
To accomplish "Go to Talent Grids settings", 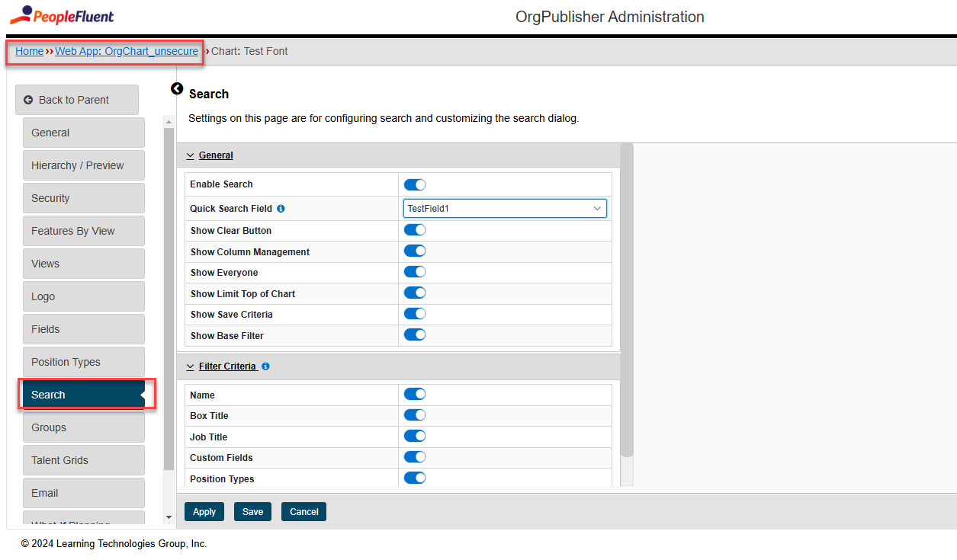I will click(83, 460).
